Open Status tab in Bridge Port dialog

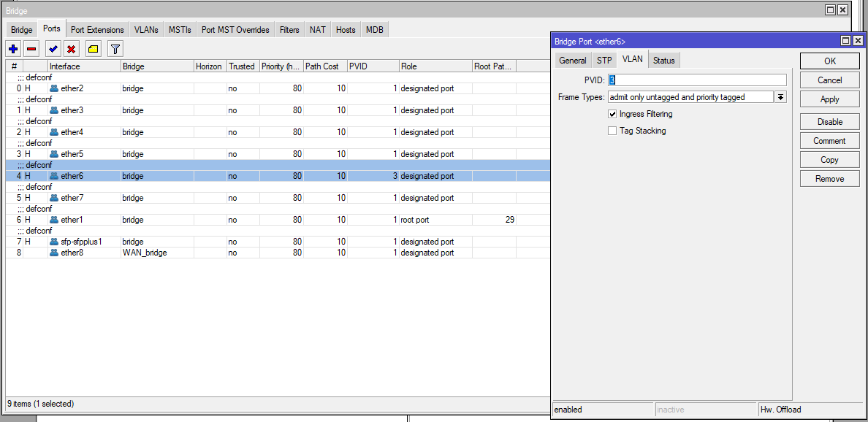(663, 61)
